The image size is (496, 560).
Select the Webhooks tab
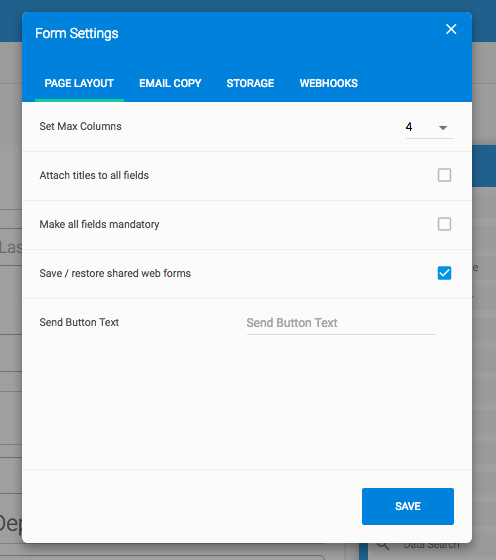[329, 84]
